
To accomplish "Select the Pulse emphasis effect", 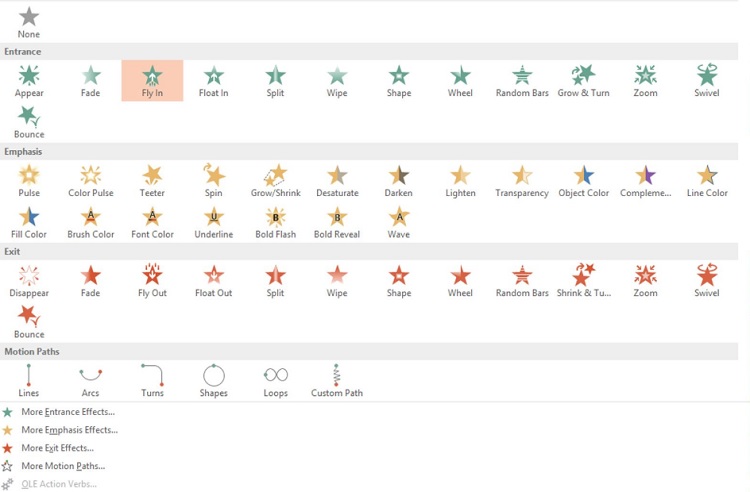I will [29, 180].
